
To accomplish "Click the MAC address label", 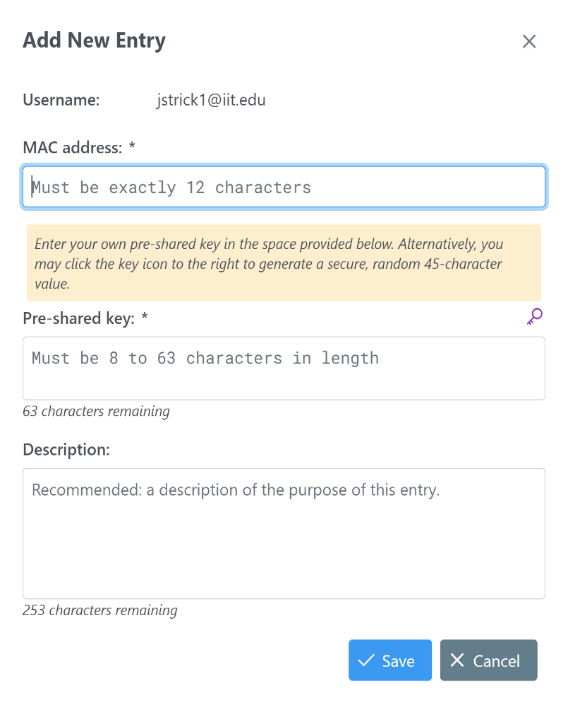I will click(x=72, y=147).
